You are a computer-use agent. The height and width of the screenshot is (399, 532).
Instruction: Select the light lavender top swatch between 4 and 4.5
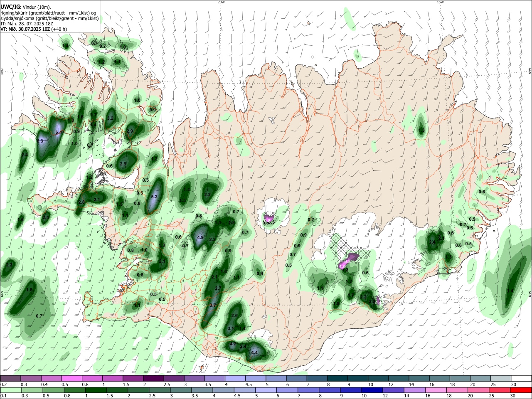tap(235, 378)
